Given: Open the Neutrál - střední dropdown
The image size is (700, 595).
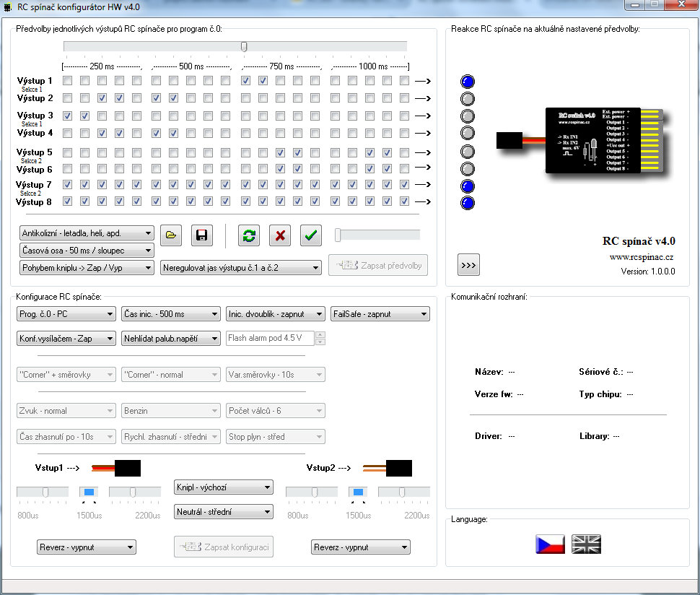Looking at the screenshot, I should pos(224,512).
